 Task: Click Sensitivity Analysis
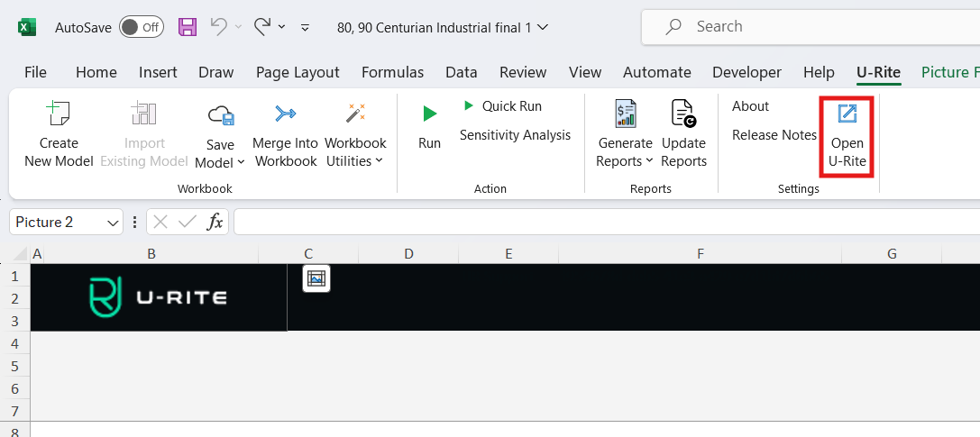pos(515,135)
